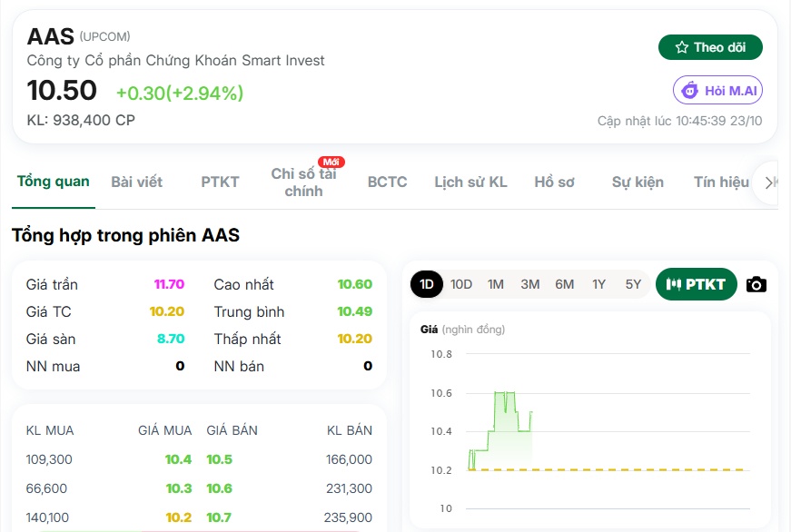Open the Hỏi M.AI assistant
Viewport: 791px width, 532px height.
[x=717, y=90]
